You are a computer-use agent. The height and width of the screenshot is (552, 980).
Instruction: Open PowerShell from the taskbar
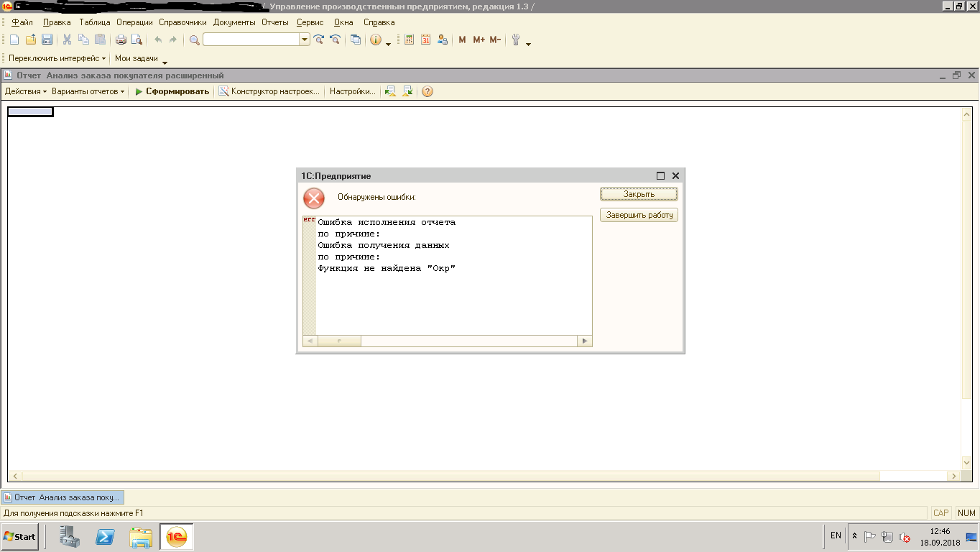tap(106, 536)
